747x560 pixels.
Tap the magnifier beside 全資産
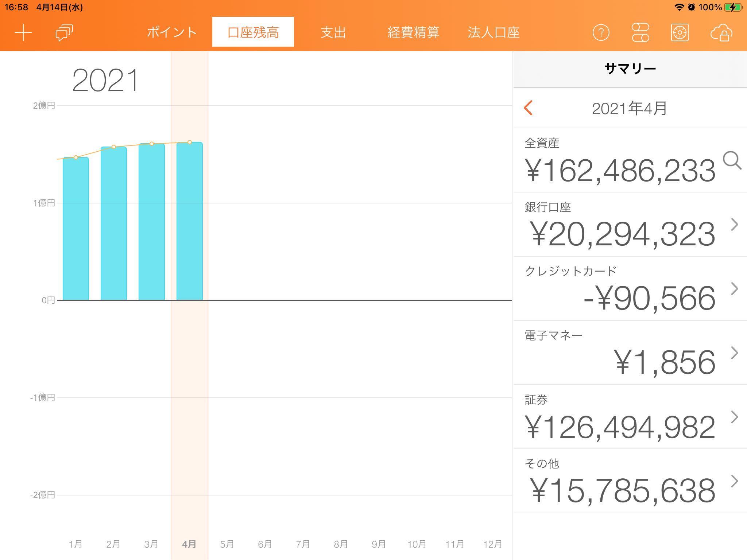point(732,160)
